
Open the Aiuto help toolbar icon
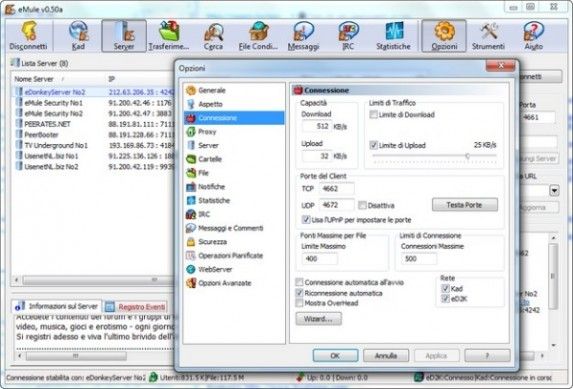pos(534,35)
